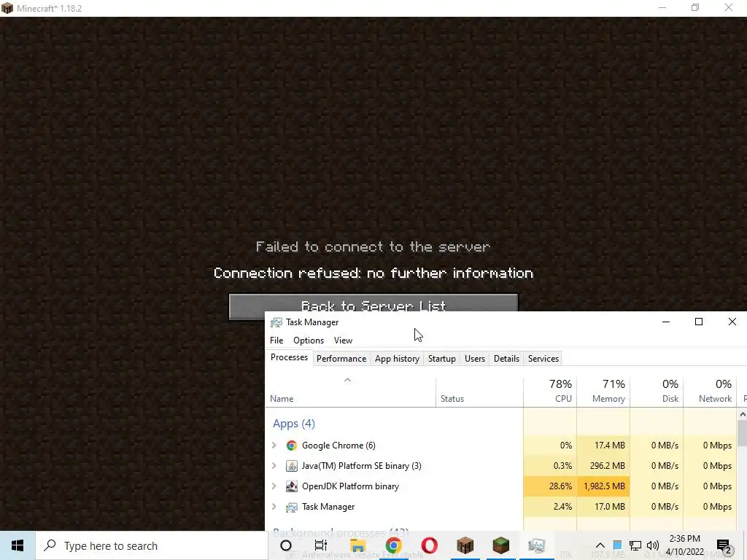This screenshot has width=747, height=560.
Task: Click the Google Chrome process icon
Action: point(292,446)
